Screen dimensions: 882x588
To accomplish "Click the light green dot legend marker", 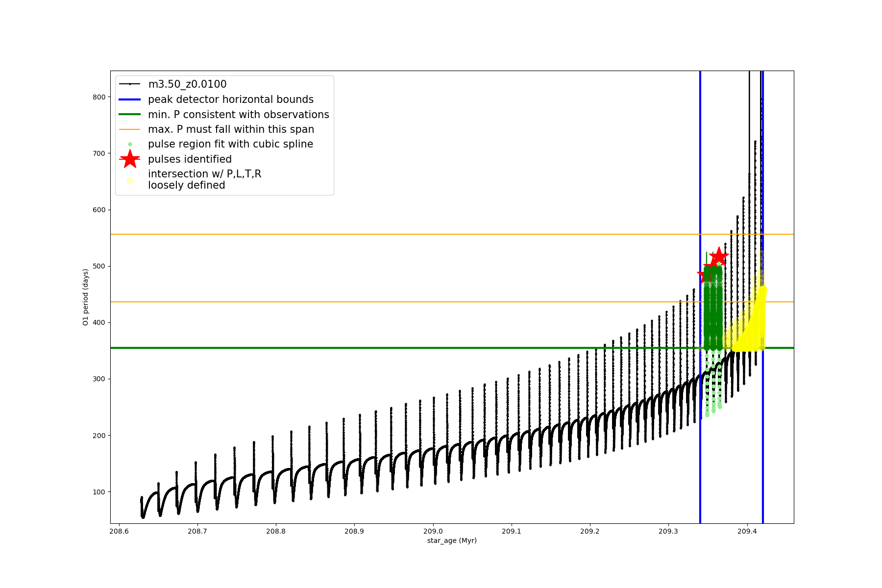I will (130, 144).
